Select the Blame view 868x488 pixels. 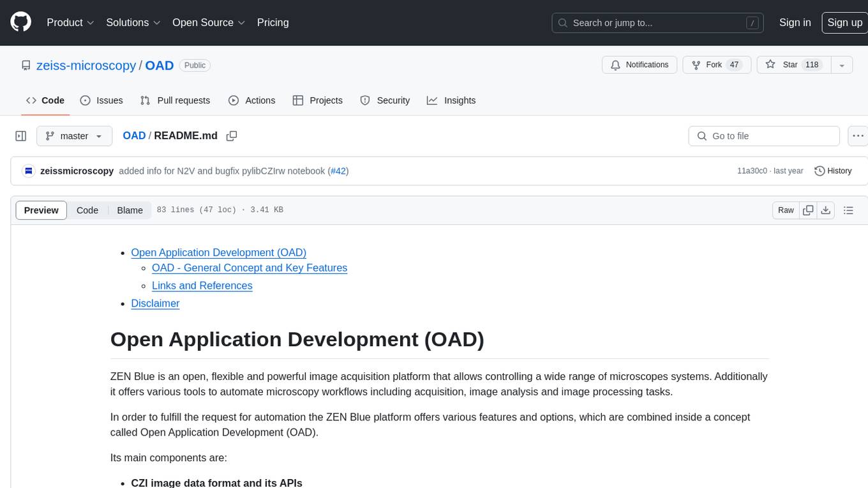coord(130,210)
